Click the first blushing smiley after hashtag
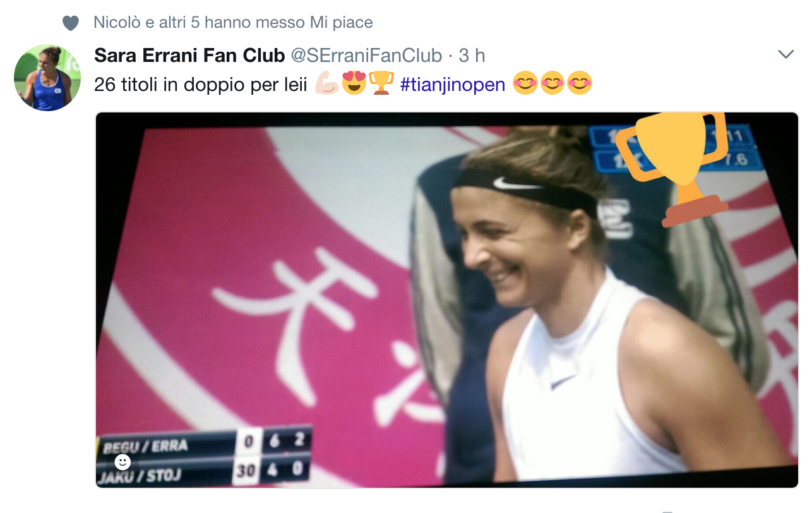This screenshot has width=812, height=513. [525, 83]
